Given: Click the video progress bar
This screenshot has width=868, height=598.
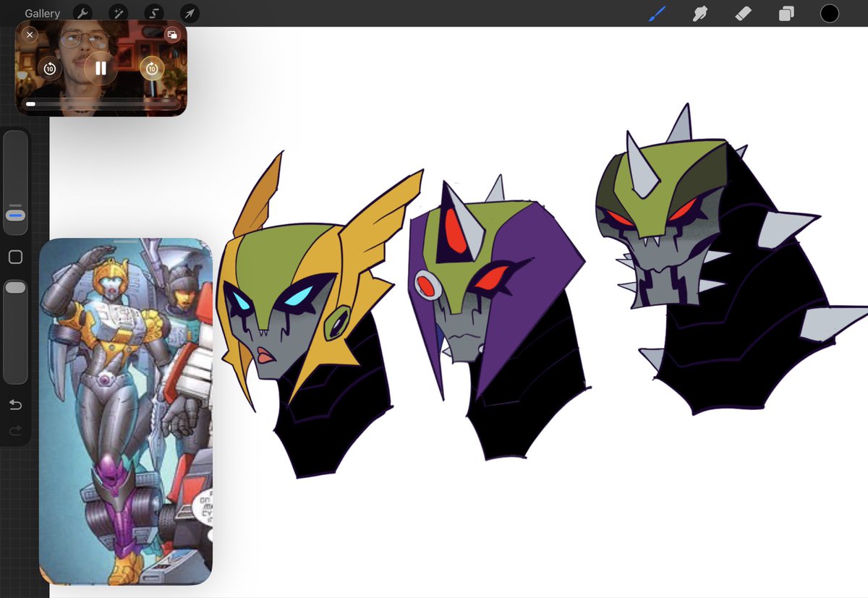Looking at the screenshot, I should 101,104.
